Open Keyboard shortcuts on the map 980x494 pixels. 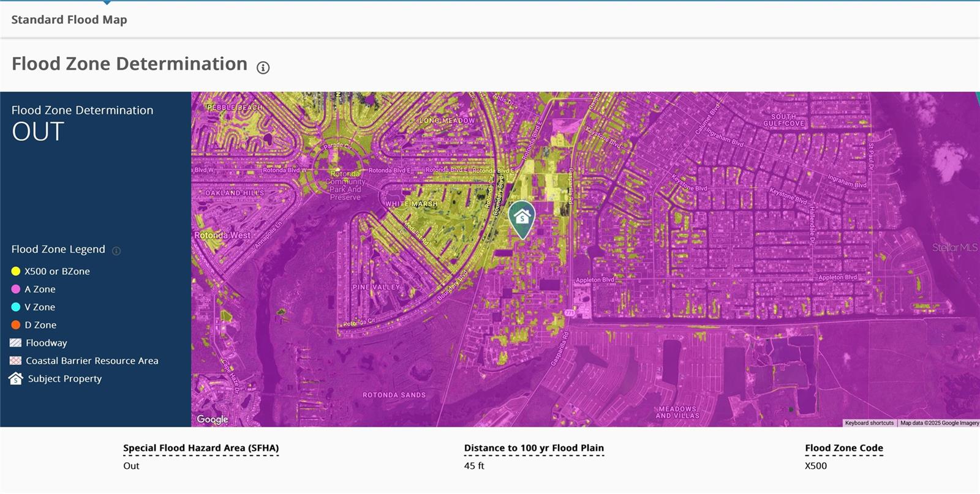click(x=869, y=423)
